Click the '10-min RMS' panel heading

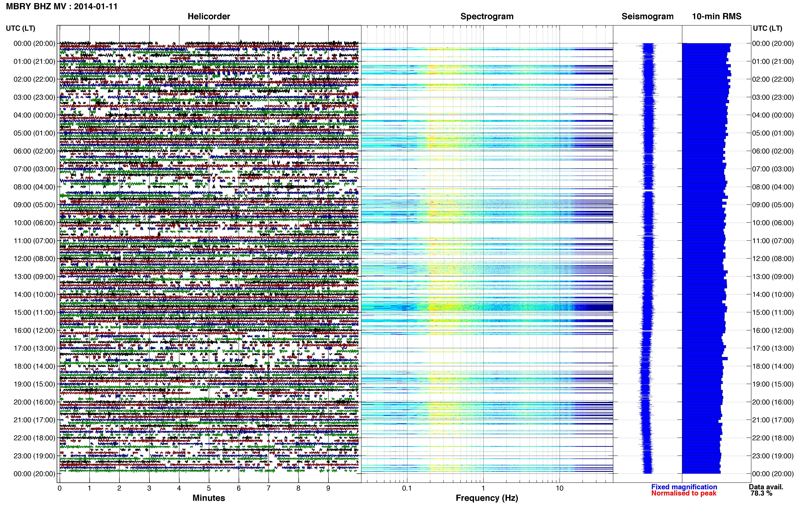click(x=717, y=16)
